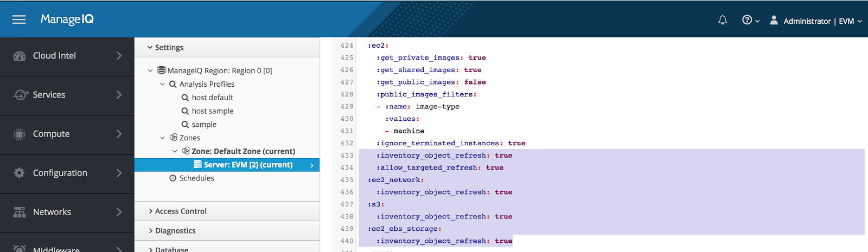
Task: Open the Networks menu
Action: [67, 212]
